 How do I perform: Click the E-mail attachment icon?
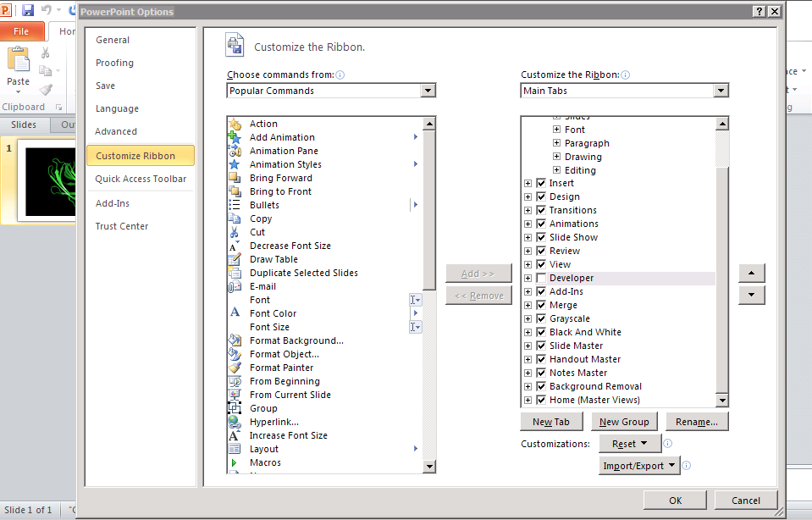pos(235,286)
